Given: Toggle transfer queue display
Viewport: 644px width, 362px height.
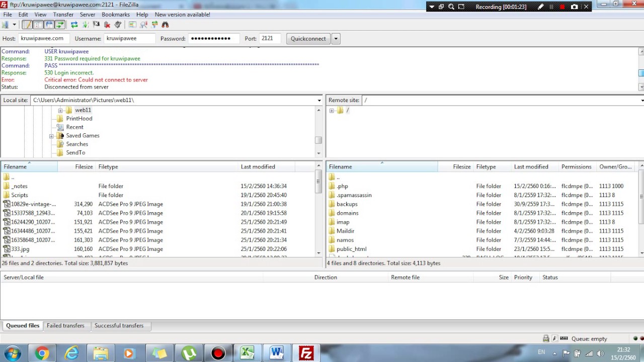Looking at the screenshot, I should click(60, 25).
